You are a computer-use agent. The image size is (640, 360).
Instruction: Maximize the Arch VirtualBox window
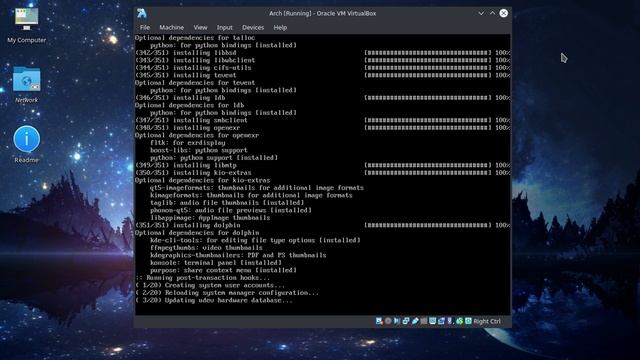492,13
